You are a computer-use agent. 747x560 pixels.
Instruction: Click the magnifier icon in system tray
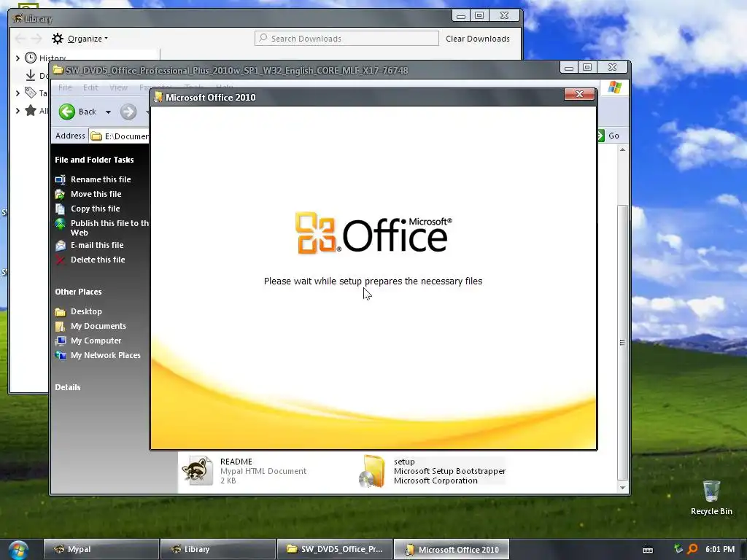(693, 549)
